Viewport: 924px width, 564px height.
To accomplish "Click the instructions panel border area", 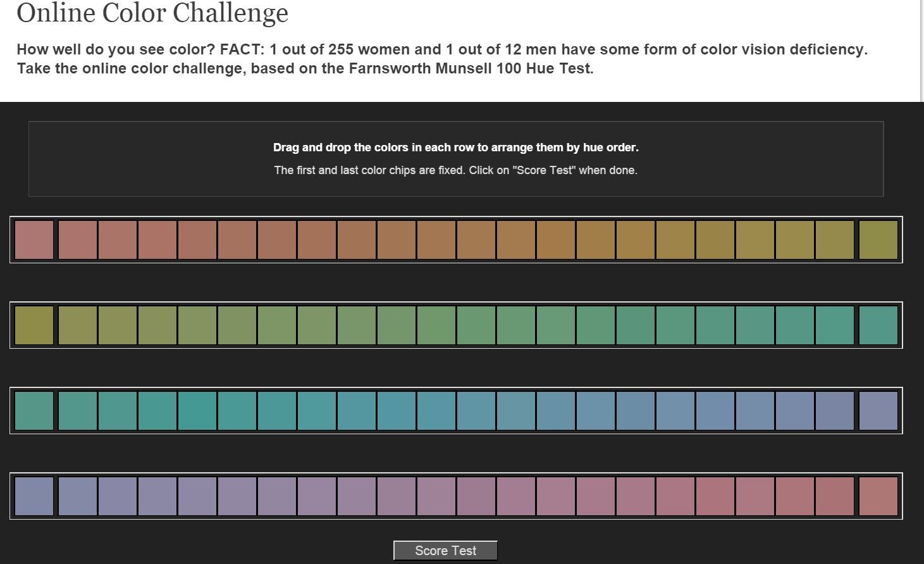I will [x=457, y=124].
